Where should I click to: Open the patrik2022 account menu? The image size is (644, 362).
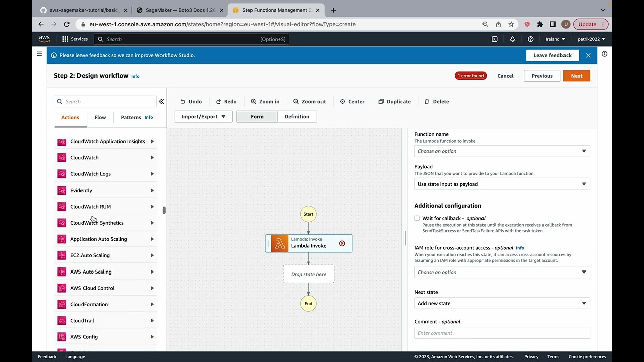tap(591, 39)
